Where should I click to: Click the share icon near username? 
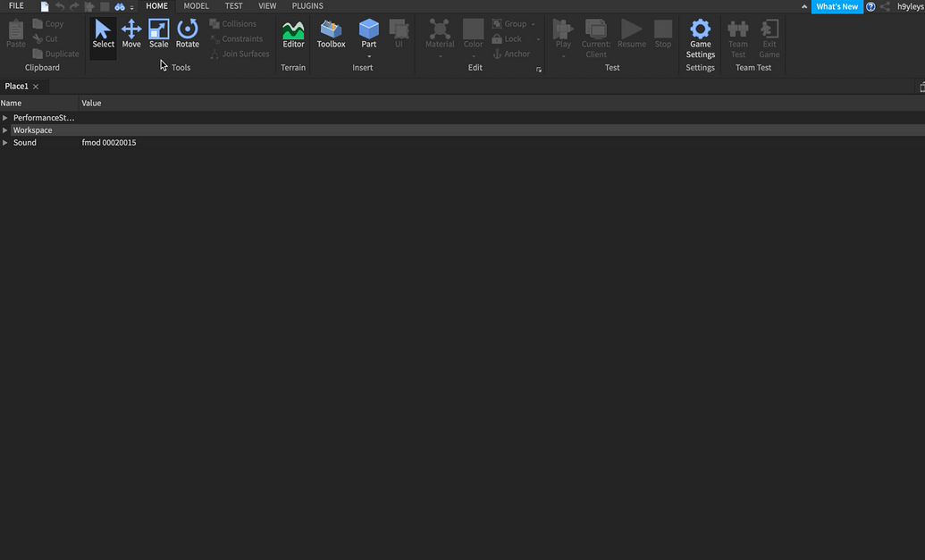pyautogui.click(x=885, y=6)
